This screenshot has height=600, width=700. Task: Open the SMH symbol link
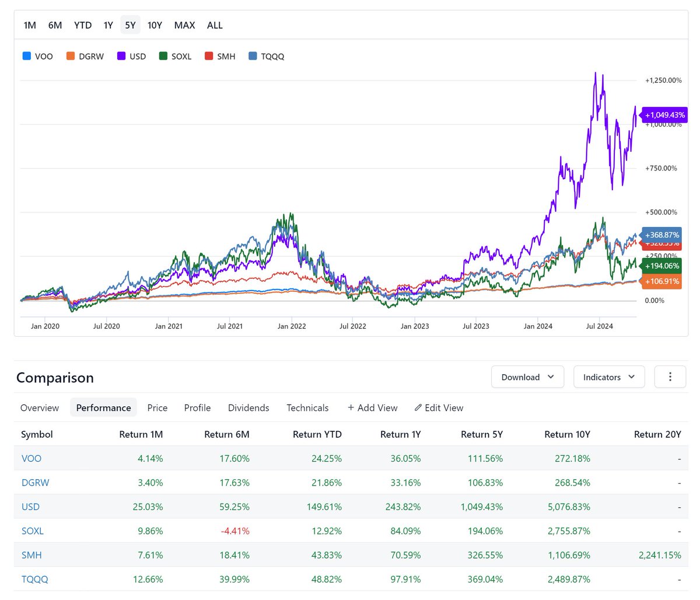(32, 555)
